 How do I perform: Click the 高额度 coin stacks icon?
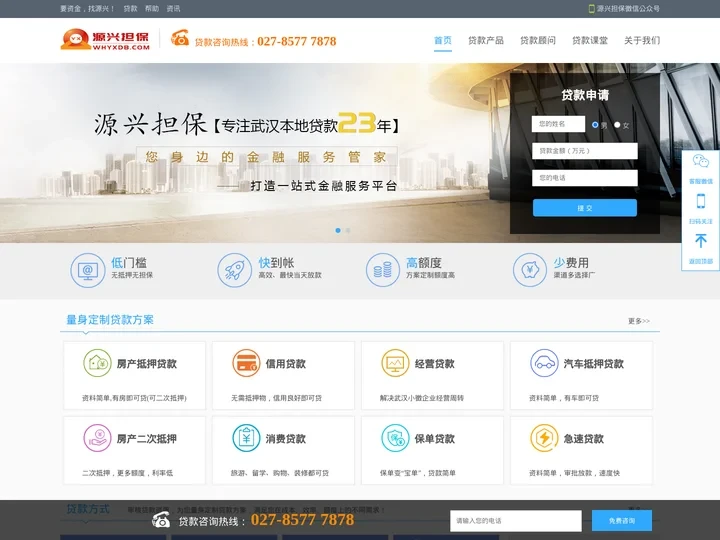[x=382, y=270]
